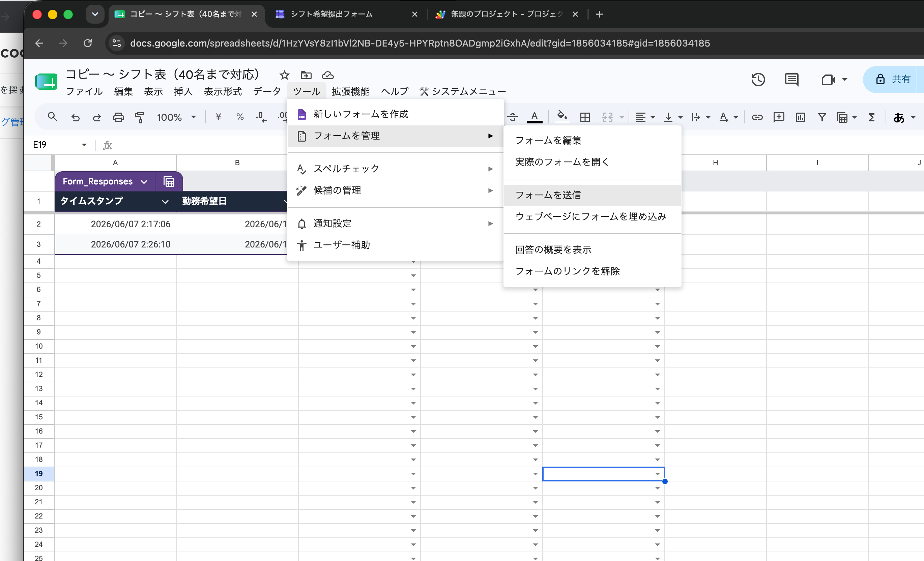Screen dimensions: 924x561
Task: Choose フォームのリンクを解除
Action: click(x=592, y=271)
